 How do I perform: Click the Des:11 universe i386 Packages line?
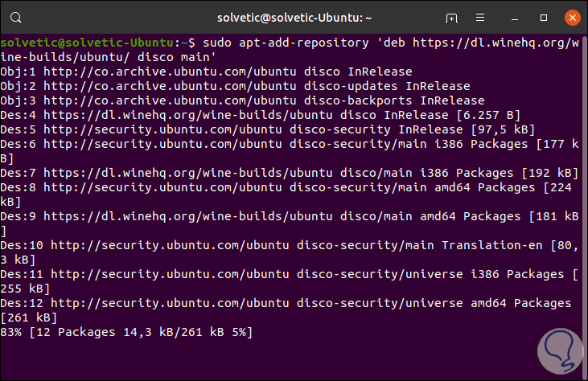click(x=290, y=281)
